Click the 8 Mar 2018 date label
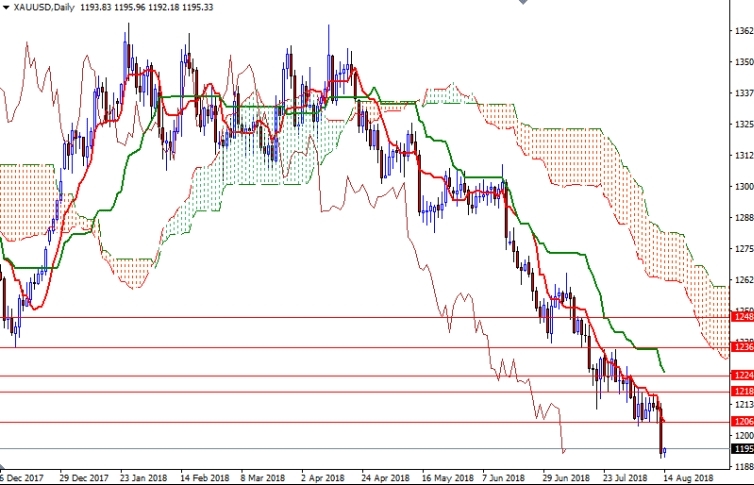 263,478
